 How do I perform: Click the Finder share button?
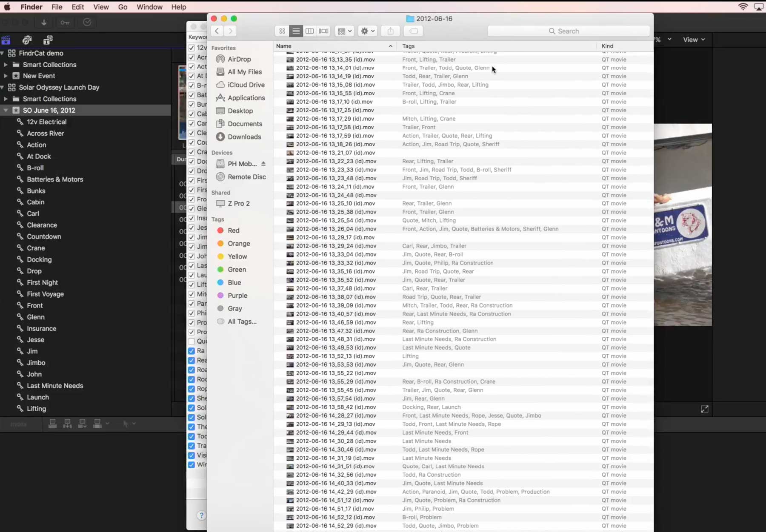tap(391, 31)
